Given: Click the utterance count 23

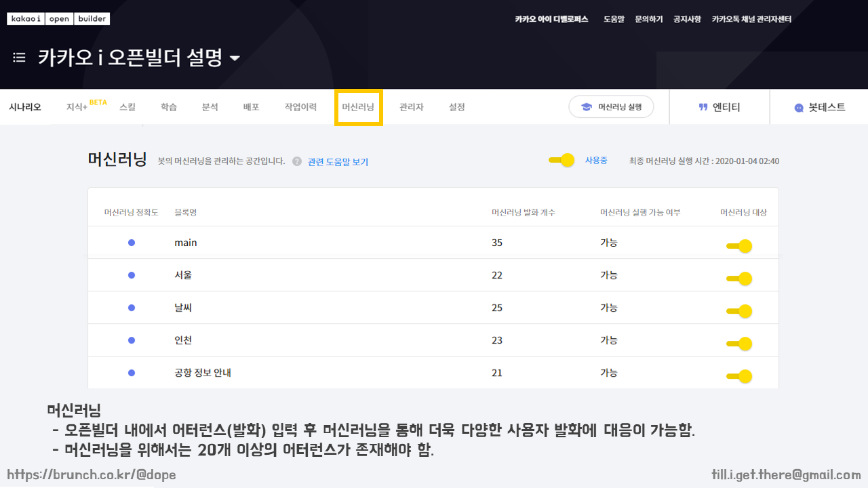Looking at the screenshot, I should click(497, 340).
